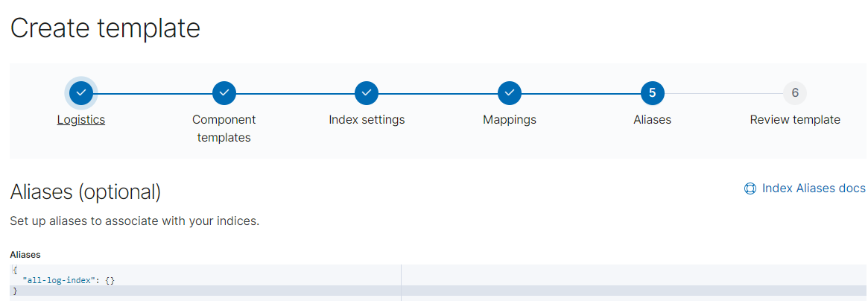Viewport: 868px width, 301px height.
Task: Jump to the Index settings step checkmark
Action: pyautogui.click(x=367, y=93)
